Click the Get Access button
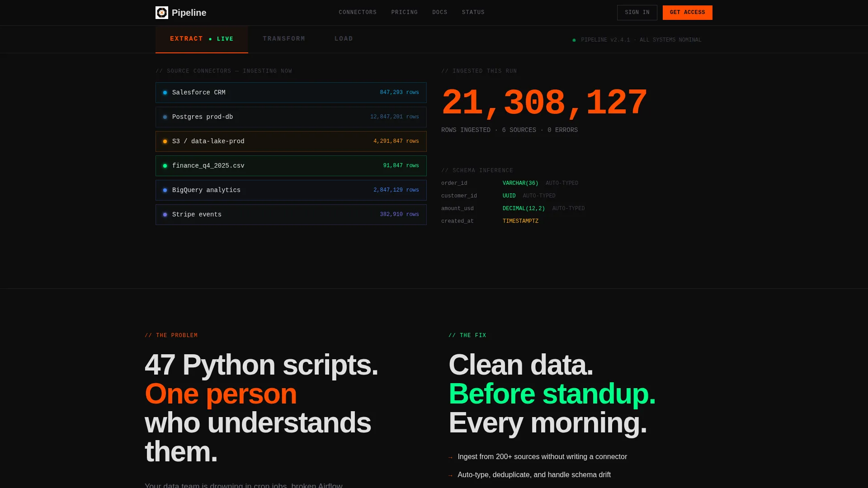868x488 pixels. tap(687, 13)
